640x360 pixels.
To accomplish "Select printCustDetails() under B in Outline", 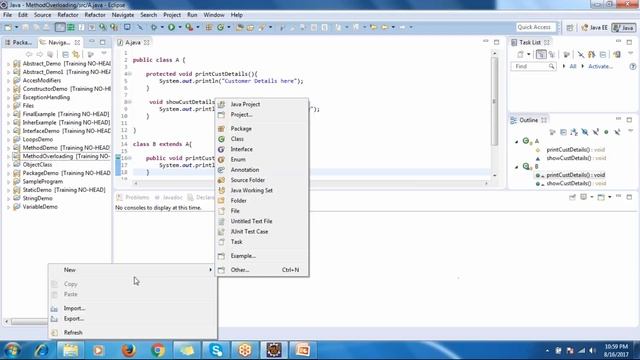I will point(575,175).
